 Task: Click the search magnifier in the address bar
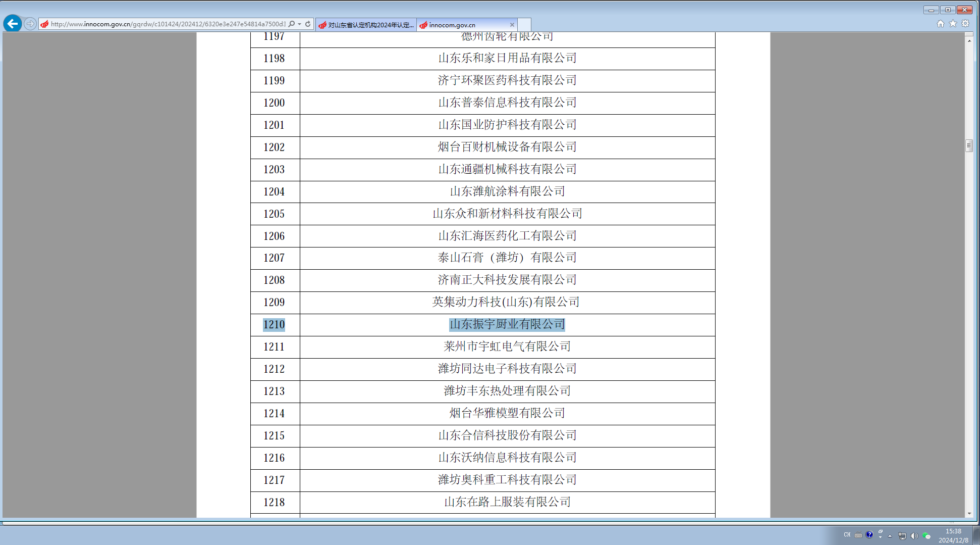click(x=292, y=24)
